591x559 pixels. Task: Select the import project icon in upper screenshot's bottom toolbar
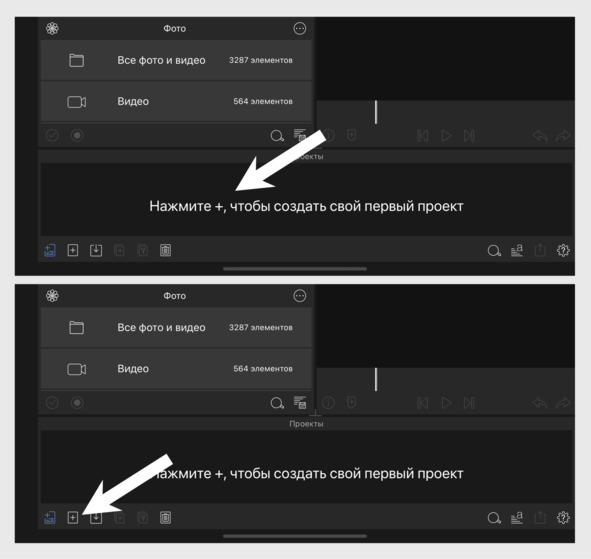(96, 250)
